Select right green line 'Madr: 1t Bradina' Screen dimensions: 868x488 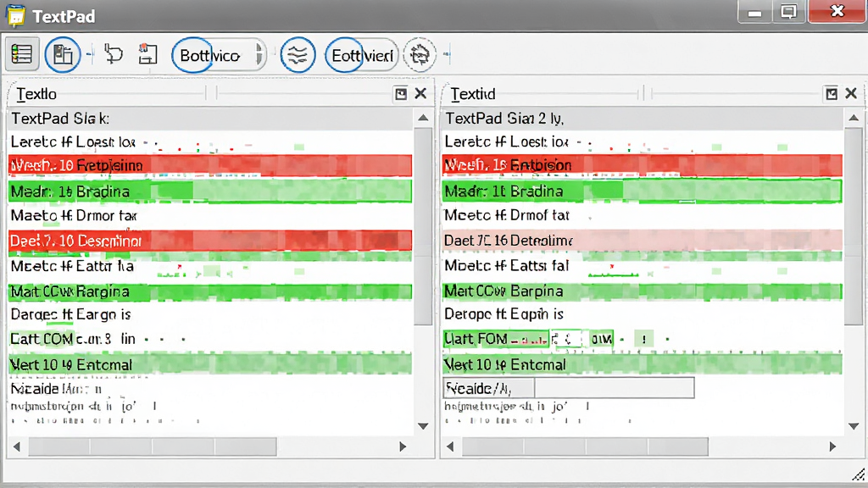pos(643,191)
